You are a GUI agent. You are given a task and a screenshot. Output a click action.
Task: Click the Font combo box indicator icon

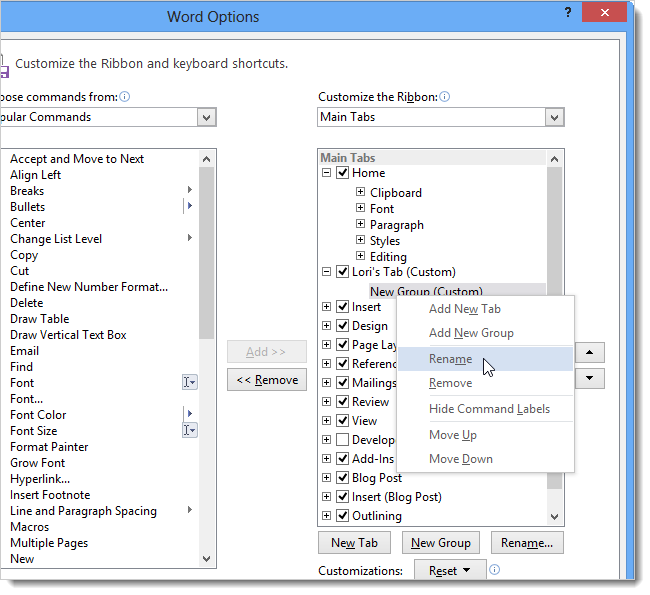click(x=189, y=382)
